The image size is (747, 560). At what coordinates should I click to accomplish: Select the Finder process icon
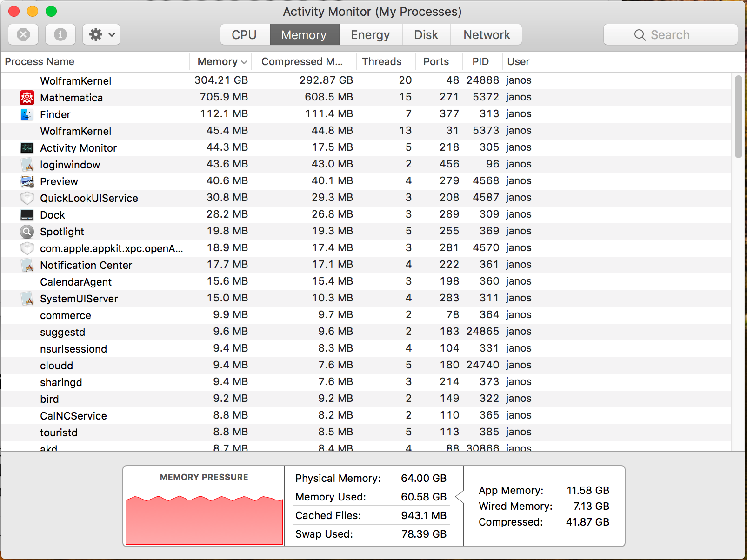[27, 114]
